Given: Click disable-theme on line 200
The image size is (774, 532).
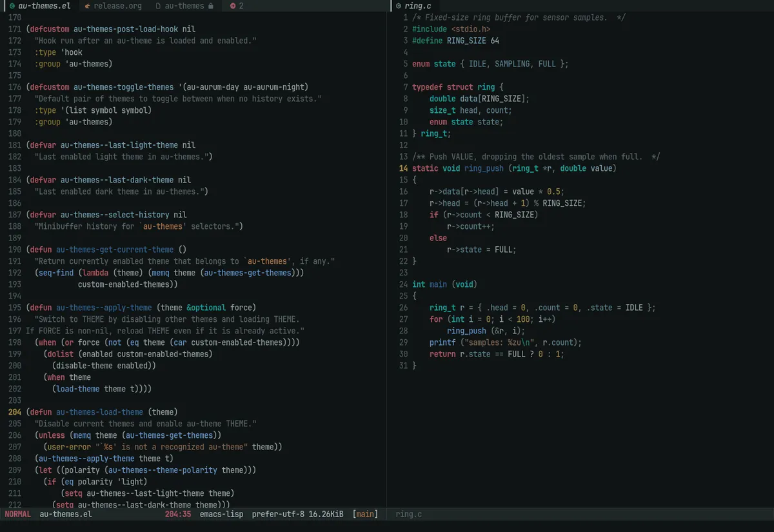Looking at the screenshot, I should pos(86,366).
